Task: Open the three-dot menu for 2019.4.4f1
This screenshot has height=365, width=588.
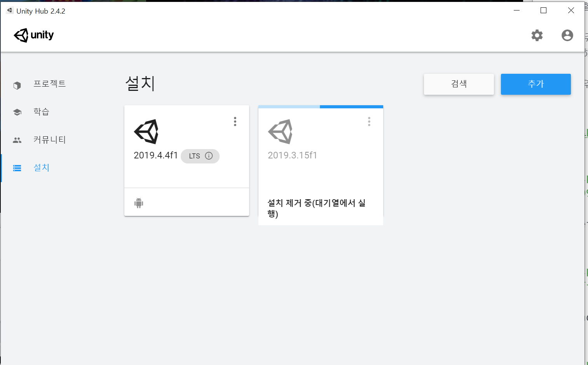Action: 235,122
